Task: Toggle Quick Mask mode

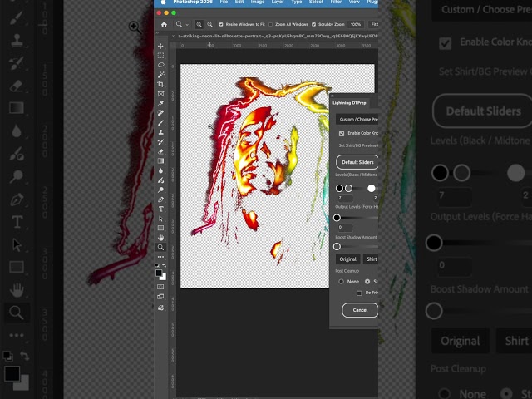Action: [x=160, y=287]
